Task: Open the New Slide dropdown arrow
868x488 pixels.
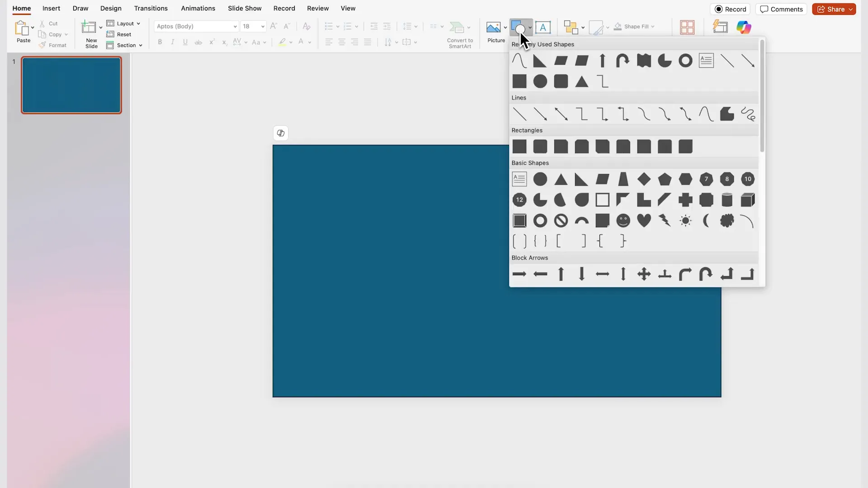Action: (100, 28)
